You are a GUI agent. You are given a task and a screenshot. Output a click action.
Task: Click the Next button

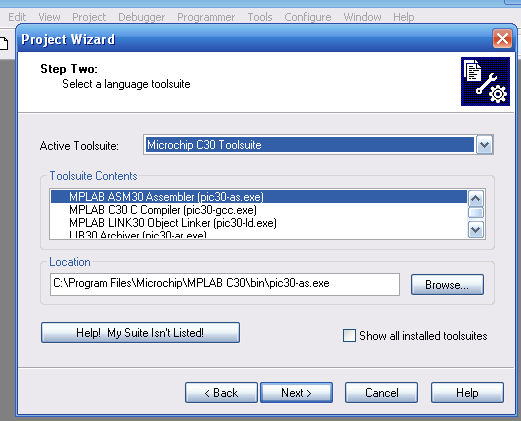[x=296, y=393]
